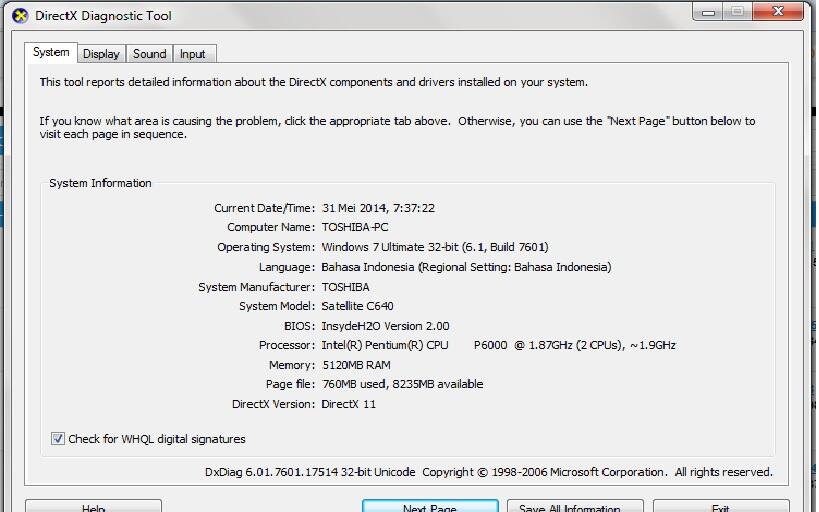The image size is (819, 512).
Task: Click the "Computer Name:" label
Action: (x=271, y=227)
